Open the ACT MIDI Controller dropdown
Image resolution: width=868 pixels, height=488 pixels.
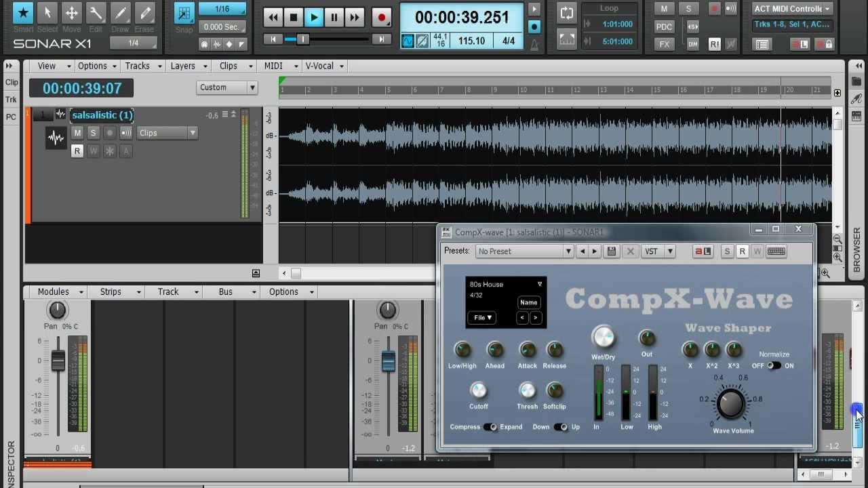(791, 9)
